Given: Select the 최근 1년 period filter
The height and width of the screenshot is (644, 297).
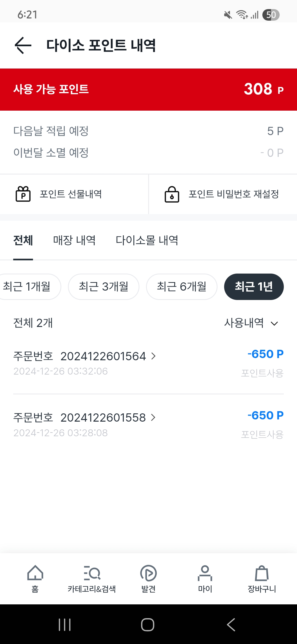Looking at the screenshot, I should pyautogui.click(x=254, y=286).
